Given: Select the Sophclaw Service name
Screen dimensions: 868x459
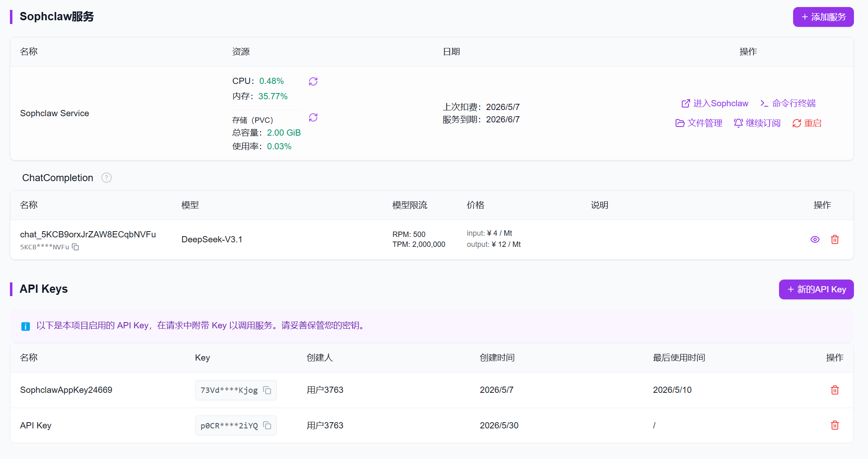Looking at the screenshot, I should coord(55,113).
